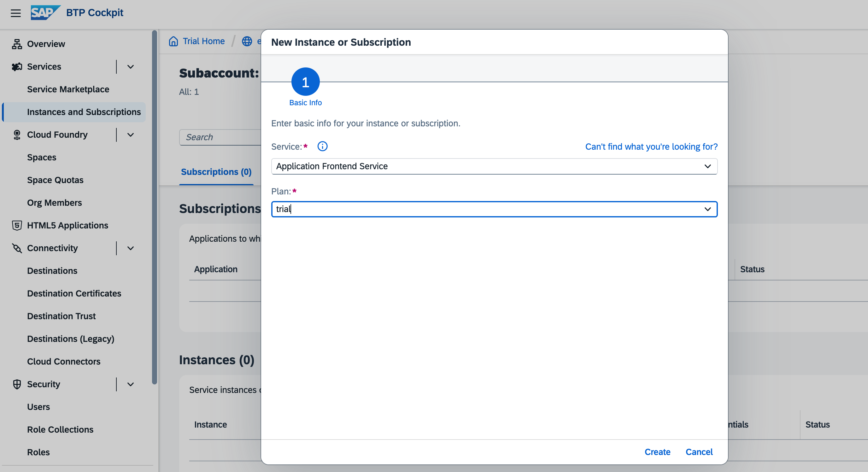Click Can't find what you're looking for link
The image size is (868, 472).
(651, 147)
